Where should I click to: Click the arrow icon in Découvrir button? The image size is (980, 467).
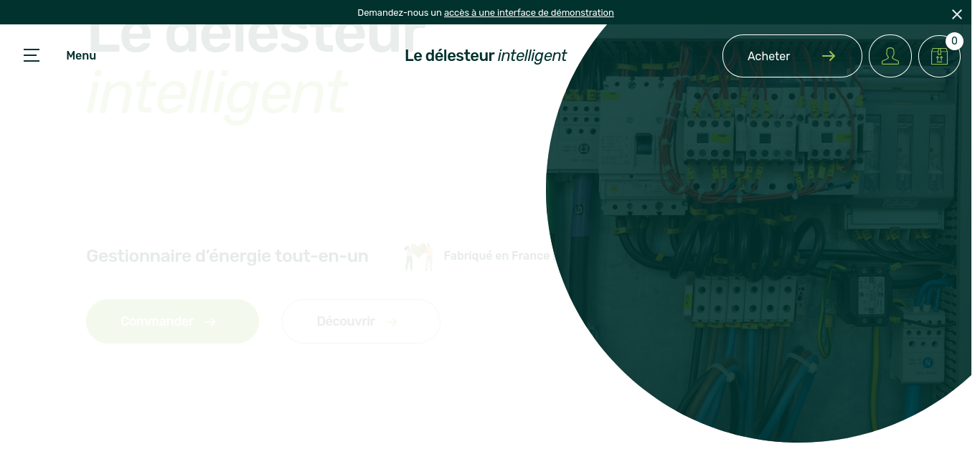coord(392,321)
